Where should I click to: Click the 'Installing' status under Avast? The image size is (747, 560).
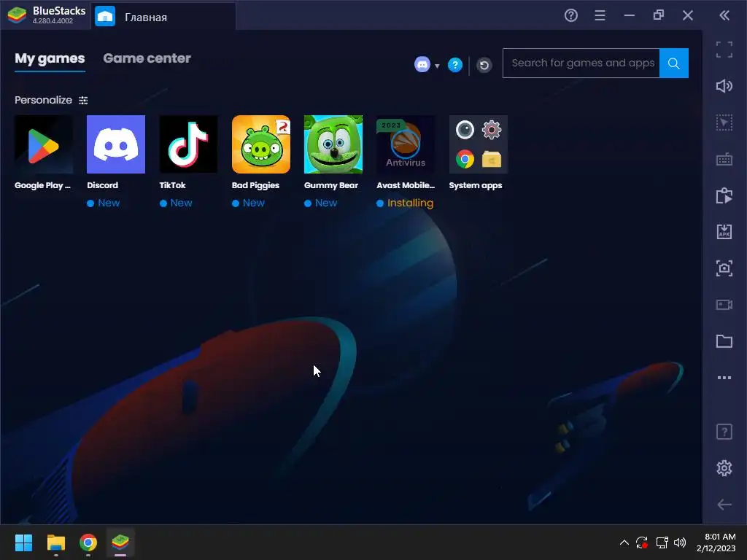[x=410, y=203]
